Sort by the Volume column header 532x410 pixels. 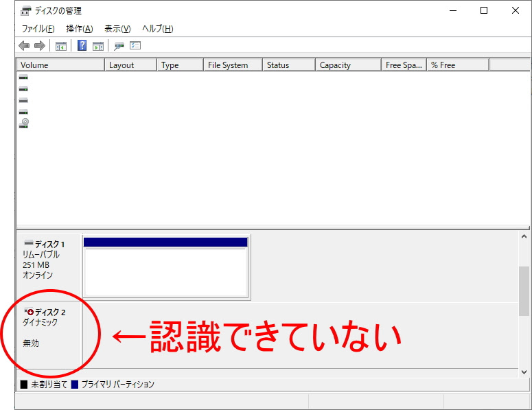point(60,65)
